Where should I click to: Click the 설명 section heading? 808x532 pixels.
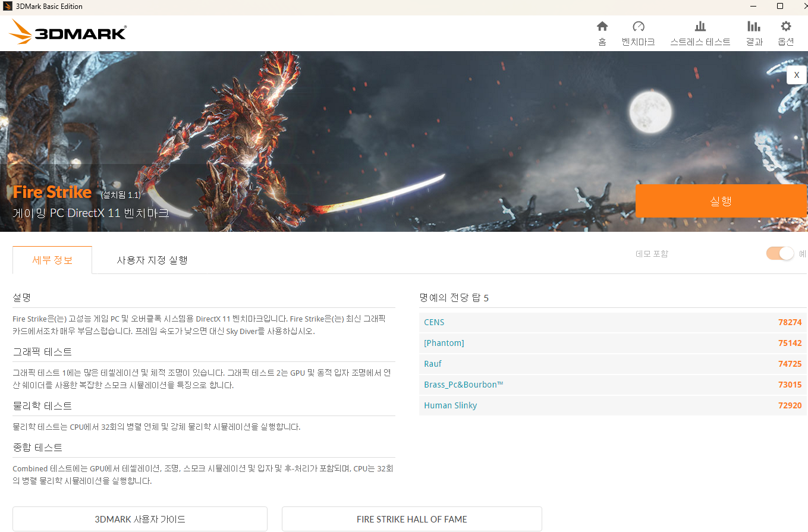point(22,297)
